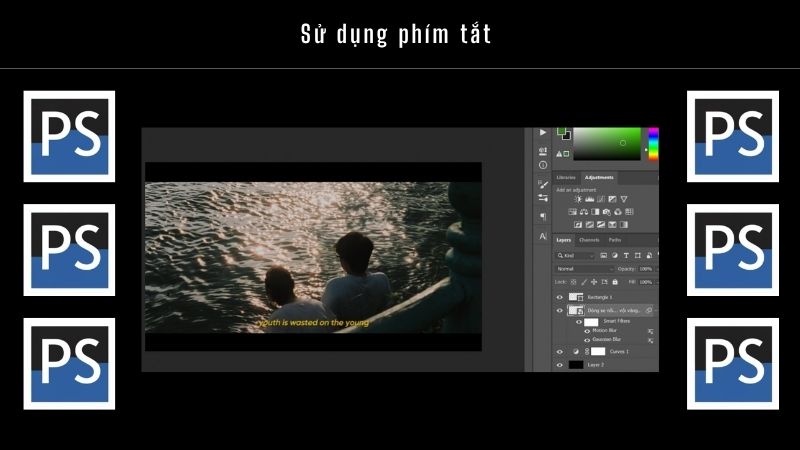Add a Curves adjustment from Adjustments panel
This screenshot has height=450, width=800.
pyautogui.click(x=601, y=199)
